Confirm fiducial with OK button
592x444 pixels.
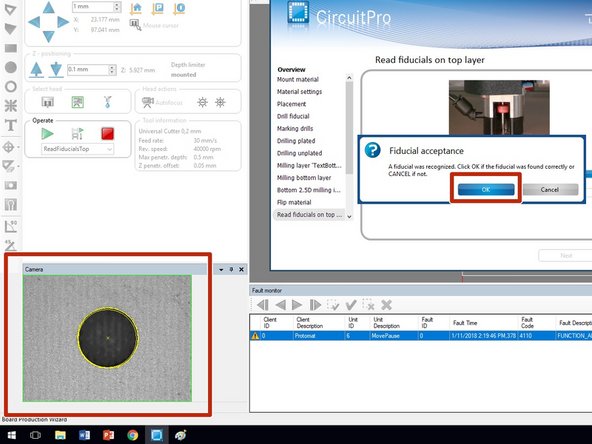(x=486, y=190)
